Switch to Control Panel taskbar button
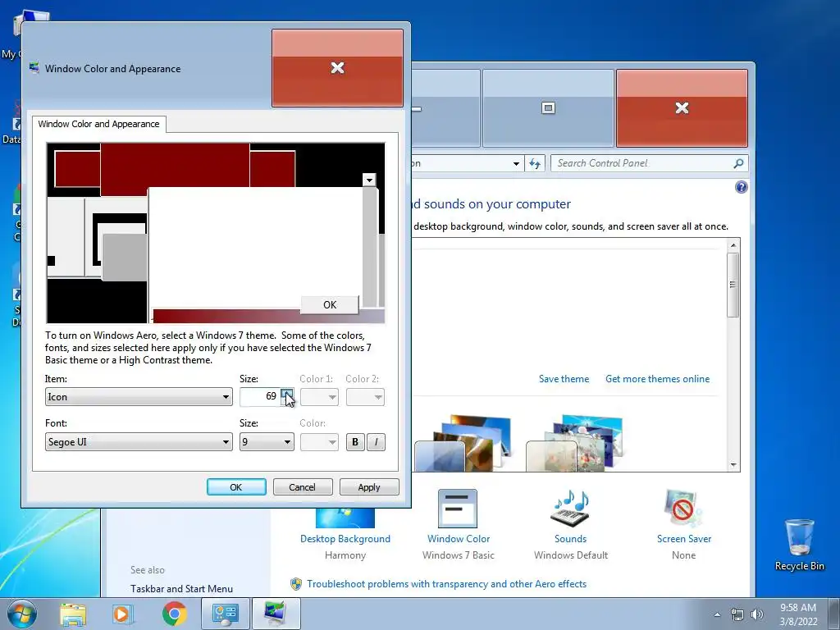This screenshot has height=630, width=840. click(225, 614)
